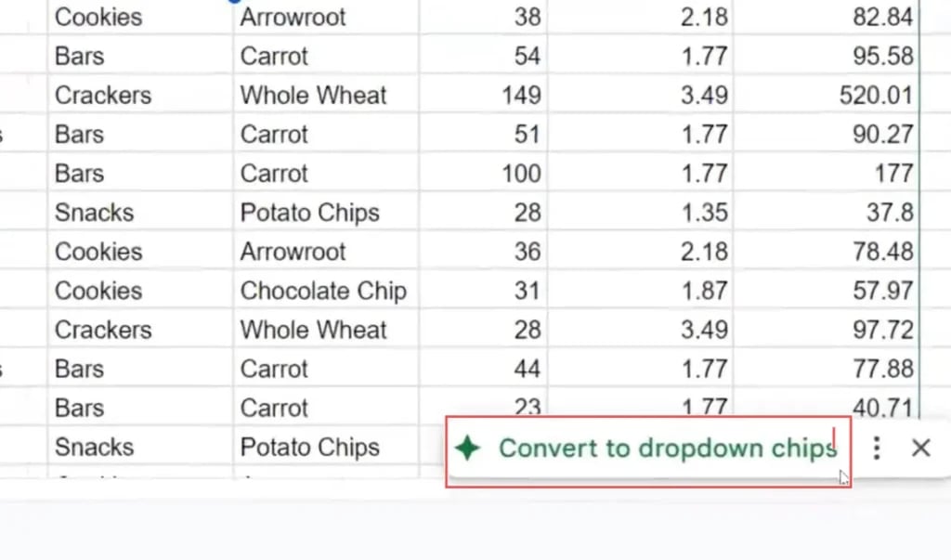Dismiss the dropdown chips suggestion popup

click(920, 449)
